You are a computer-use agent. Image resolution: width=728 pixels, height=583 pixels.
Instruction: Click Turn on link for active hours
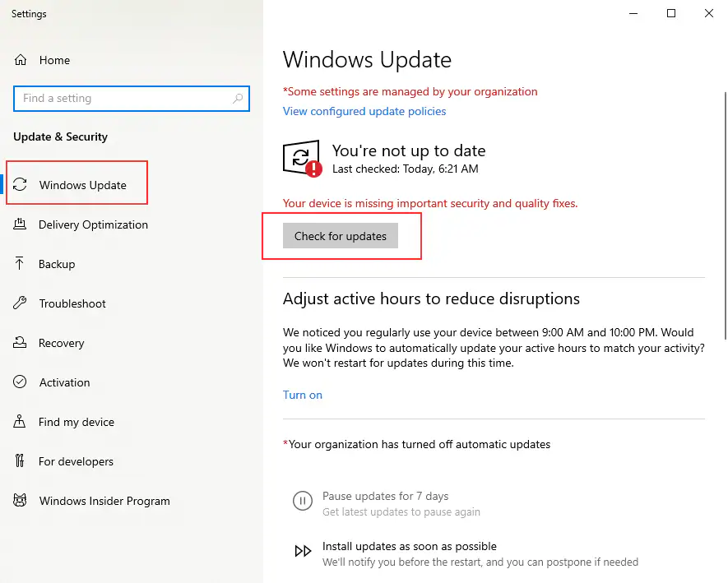click(302, 395)
